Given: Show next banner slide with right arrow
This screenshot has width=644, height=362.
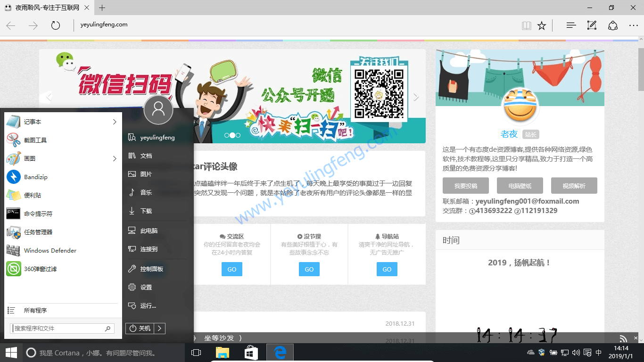Looking at the screenshot, I should [416, 97].
